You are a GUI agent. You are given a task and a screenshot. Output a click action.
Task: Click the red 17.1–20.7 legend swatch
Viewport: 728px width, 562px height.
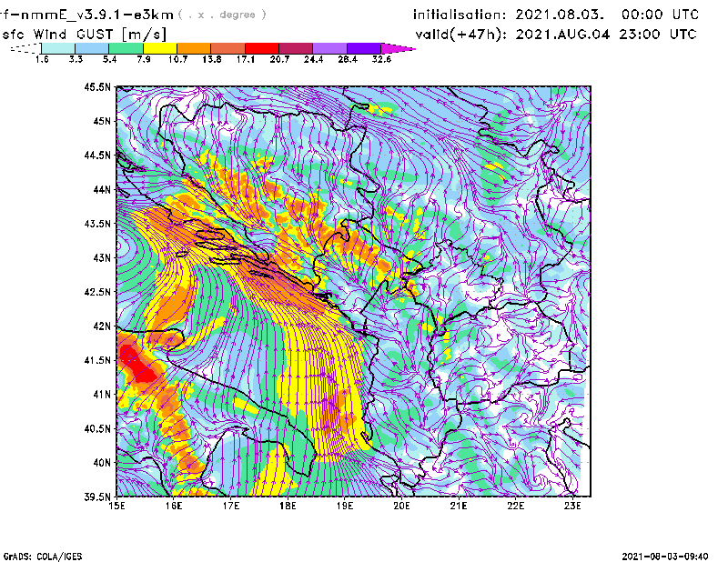262,48
